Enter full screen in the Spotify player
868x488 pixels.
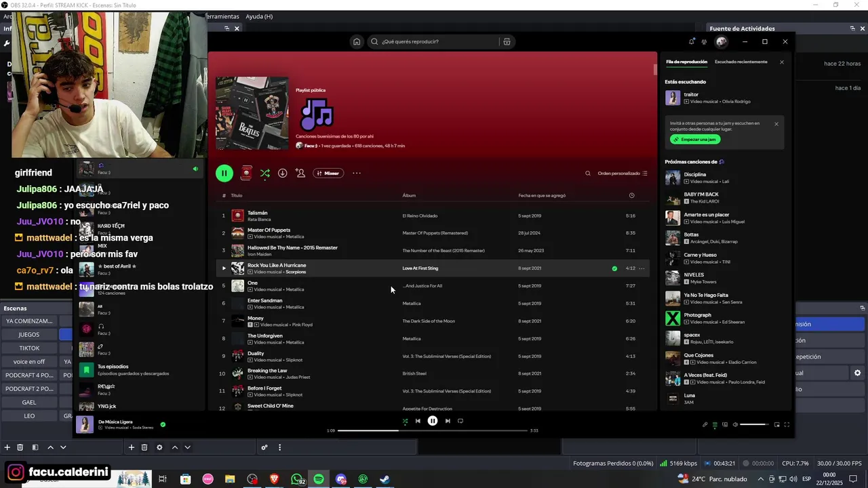point(787,425)
